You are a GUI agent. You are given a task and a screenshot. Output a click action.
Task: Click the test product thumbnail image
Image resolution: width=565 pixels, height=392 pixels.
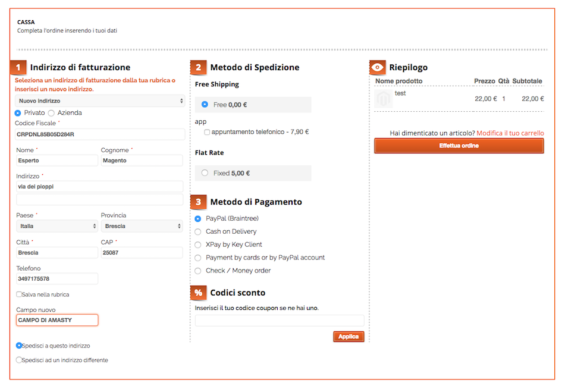point(384,99)
